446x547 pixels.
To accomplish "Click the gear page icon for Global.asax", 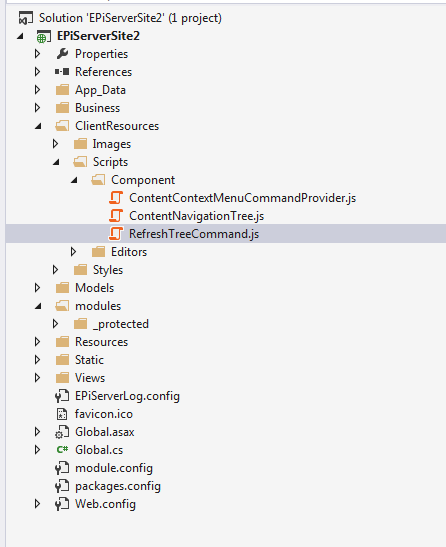I will pyautogui.click(x=62, y=432).
